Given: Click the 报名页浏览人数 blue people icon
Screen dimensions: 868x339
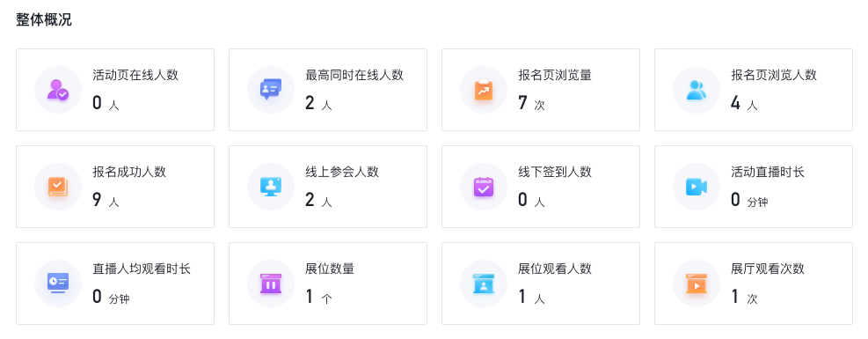Looking at the screenshot, I should pos(697,90).
